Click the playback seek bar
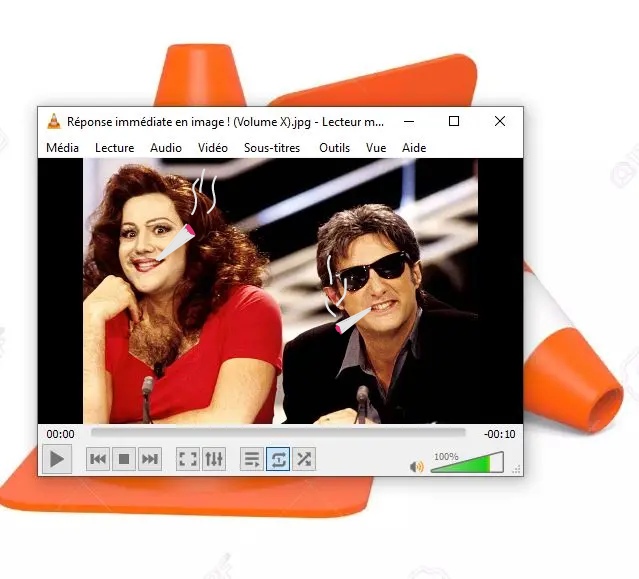Image resolution: width=639 pixels, height=579 pixels. [278, 433]
